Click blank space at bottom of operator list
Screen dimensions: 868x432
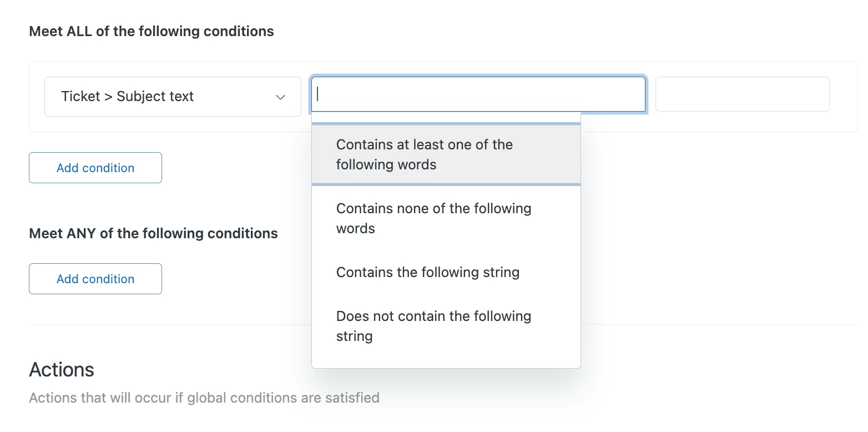click(446, 358)
